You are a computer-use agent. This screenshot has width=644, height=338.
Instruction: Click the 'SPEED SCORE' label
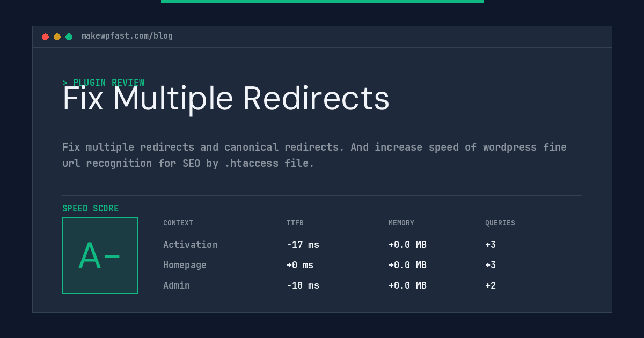click(x=91, y=209)
